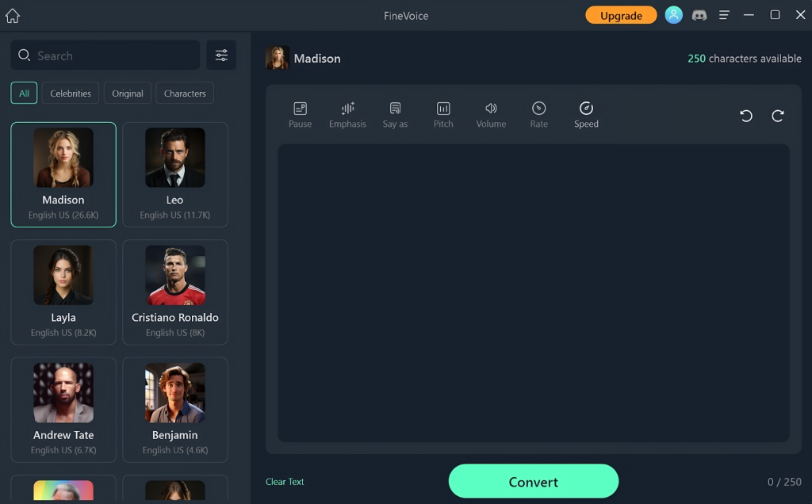
Task: Pick the Cristiano Ronaldo voice
Action: [x=175, y=292]
